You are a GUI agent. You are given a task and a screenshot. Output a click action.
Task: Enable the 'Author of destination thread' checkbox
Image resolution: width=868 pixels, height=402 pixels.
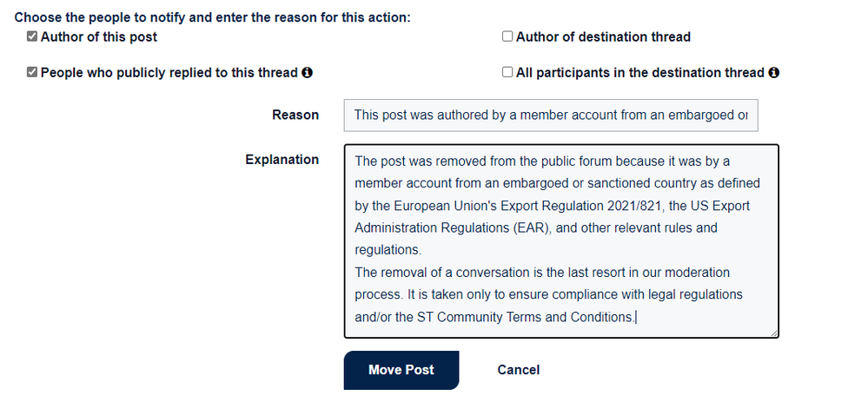(507, 36)
